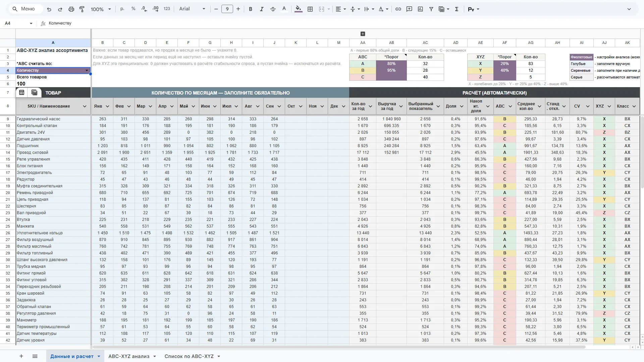Open the Количеству dropdown in cell A4
This screenshot has width=644, height=362.
tap(87, 70)
